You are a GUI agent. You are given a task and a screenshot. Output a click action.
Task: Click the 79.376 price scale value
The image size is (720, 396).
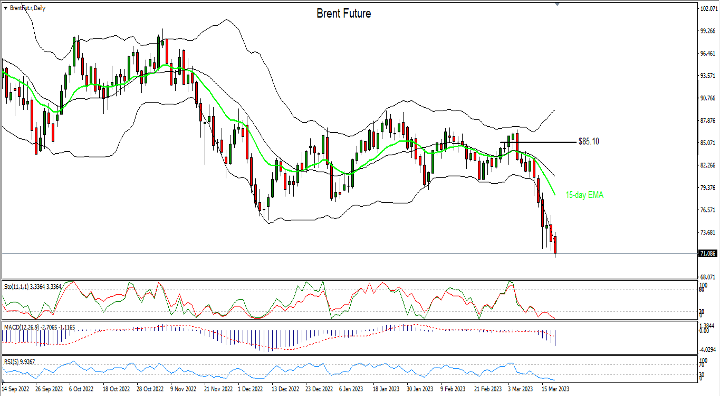(x=708, y=187)
